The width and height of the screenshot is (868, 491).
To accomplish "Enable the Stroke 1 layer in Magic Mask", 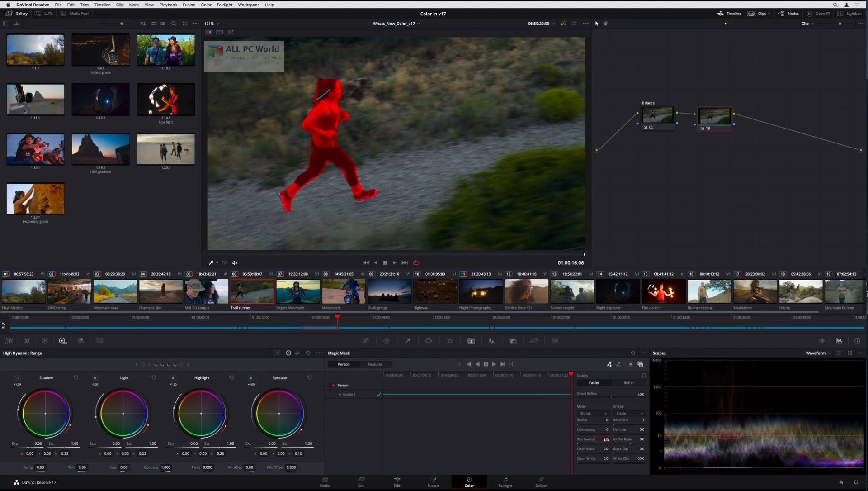I will pos(340,394).
